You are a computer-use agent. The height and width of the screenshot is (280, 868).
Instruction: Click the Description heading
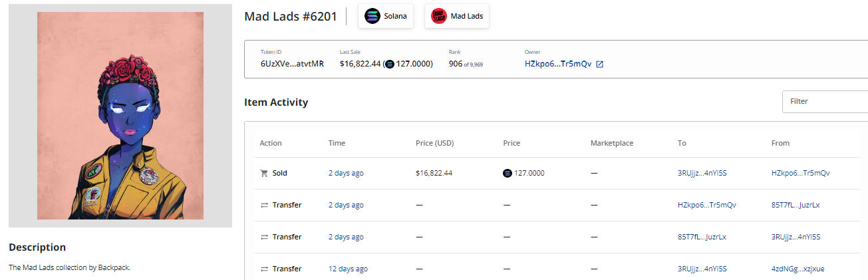tap(37, 247)
